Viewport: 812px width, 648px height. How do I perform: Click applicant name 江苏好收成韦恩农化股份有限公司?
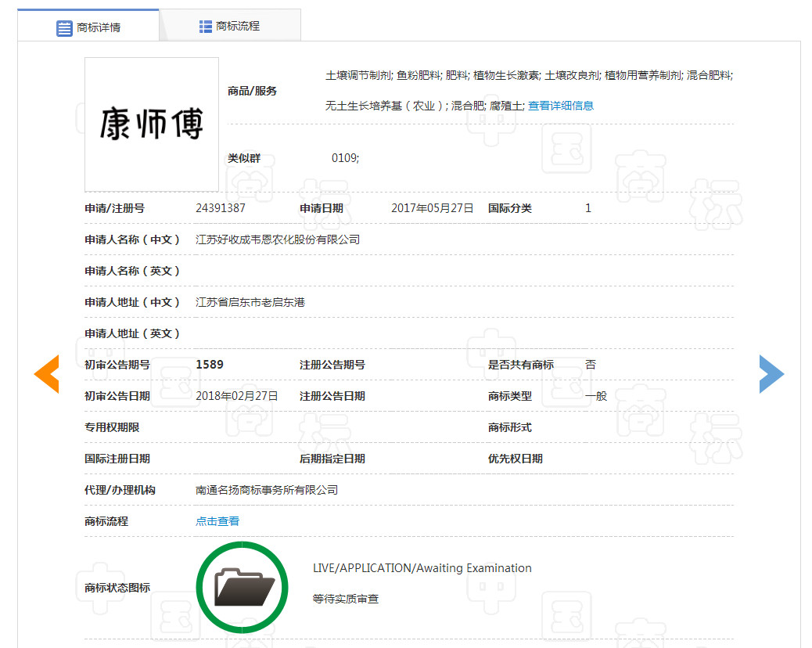coord(278,239)
